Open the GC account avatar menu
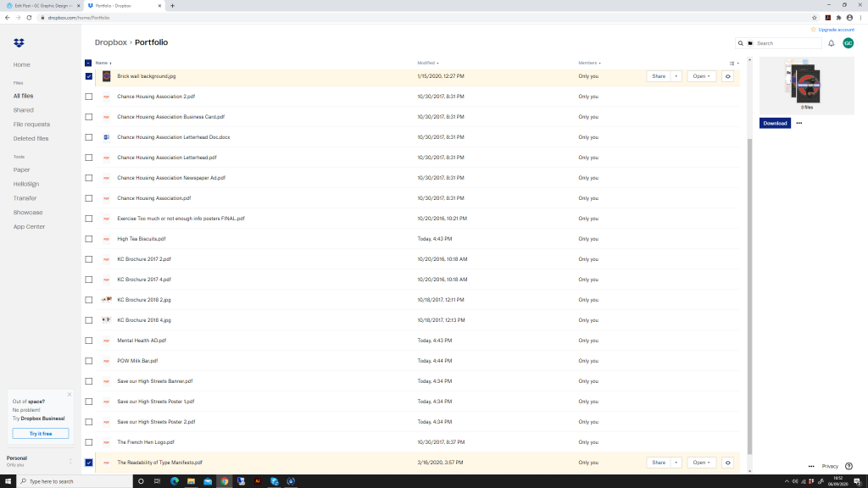868x488 pixels. [848, 43]
